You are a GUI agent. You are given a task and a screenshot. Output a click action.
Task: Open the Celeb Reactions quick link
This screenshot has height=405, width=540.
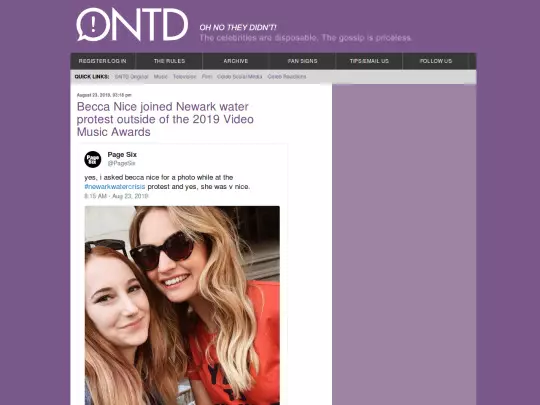coord(287,76)
